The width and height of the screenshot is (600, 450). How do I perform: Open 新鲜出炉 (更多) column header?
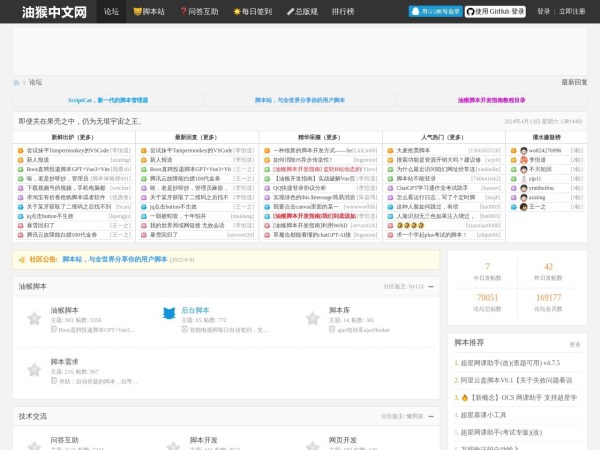pos(73,137)
